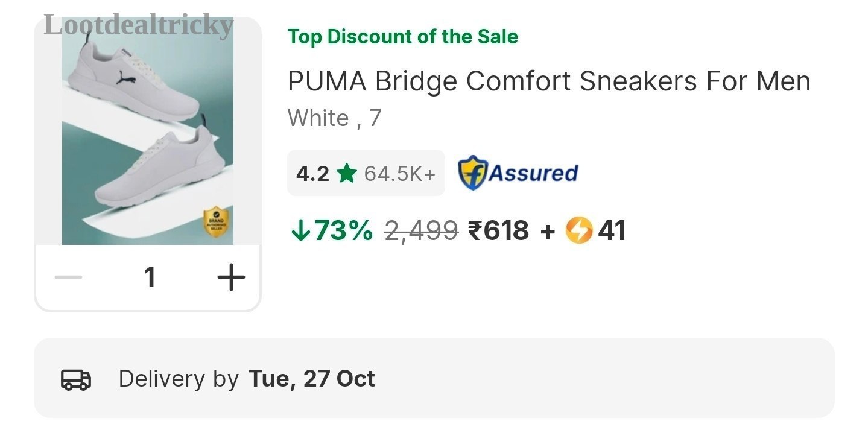
Task: Click the Lootdealtricky watermark text
Action: (x=139, y=26)
